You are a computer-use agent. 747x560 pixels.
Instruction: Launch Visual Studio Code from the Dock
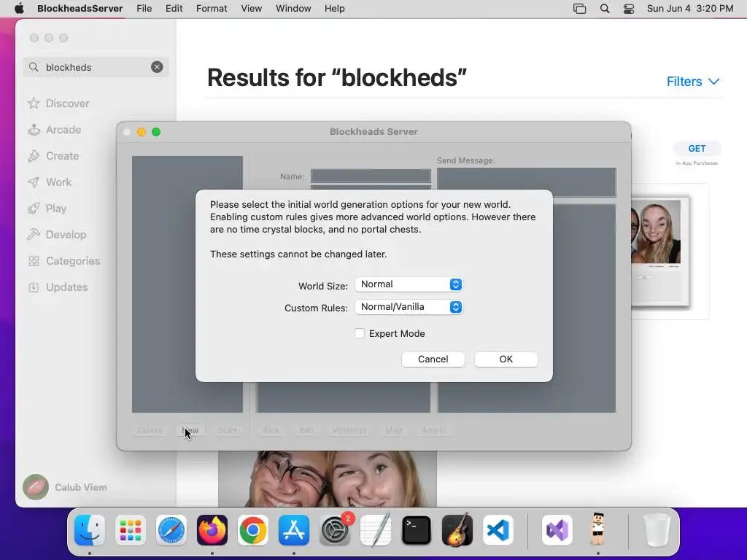click(x=498, y=530)
